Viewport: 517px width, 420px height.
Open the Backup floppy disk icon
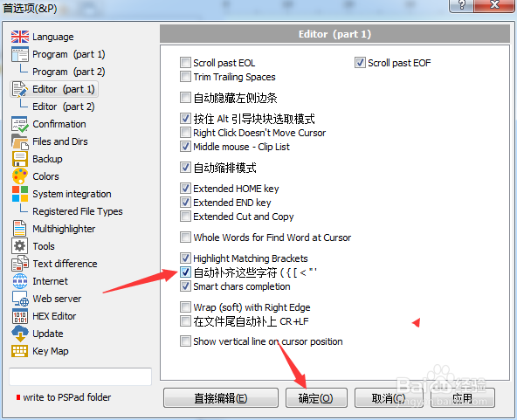20,159
